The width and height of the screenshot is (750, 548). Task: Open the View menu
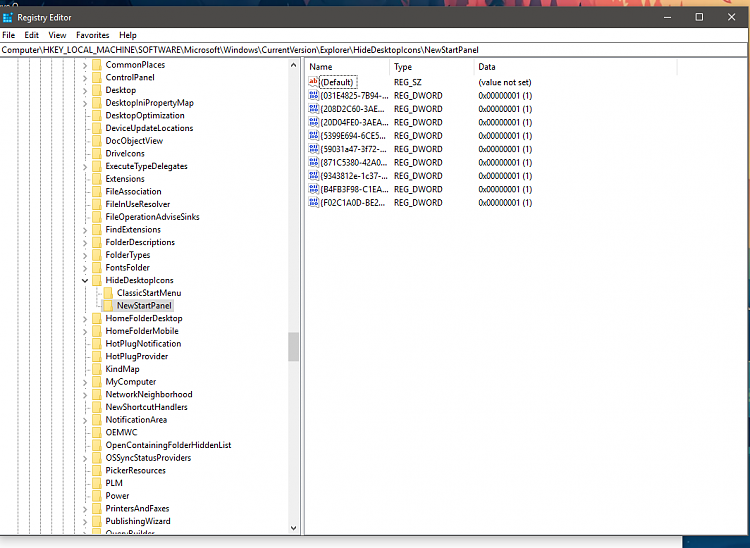[x=57, y=35]
